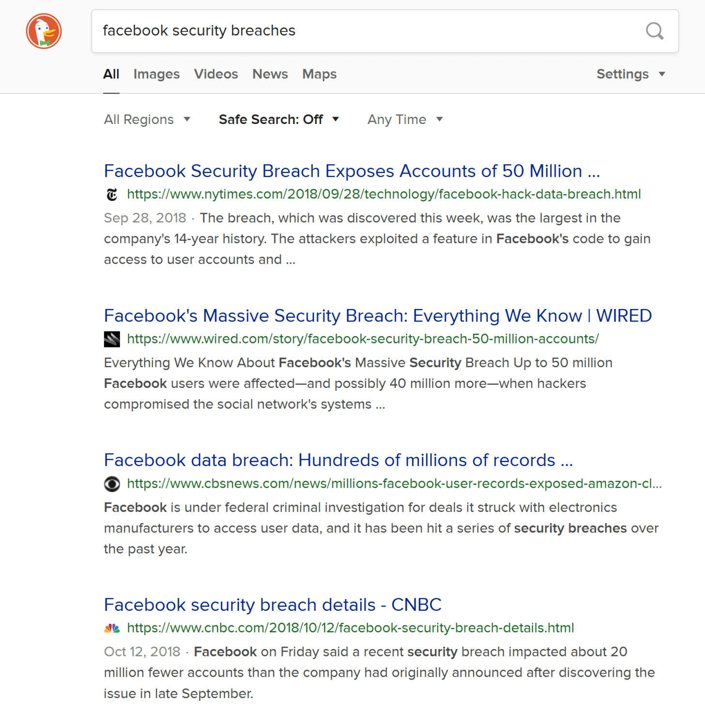Open the Safe Search: Off dropdown

click(278, 120)
